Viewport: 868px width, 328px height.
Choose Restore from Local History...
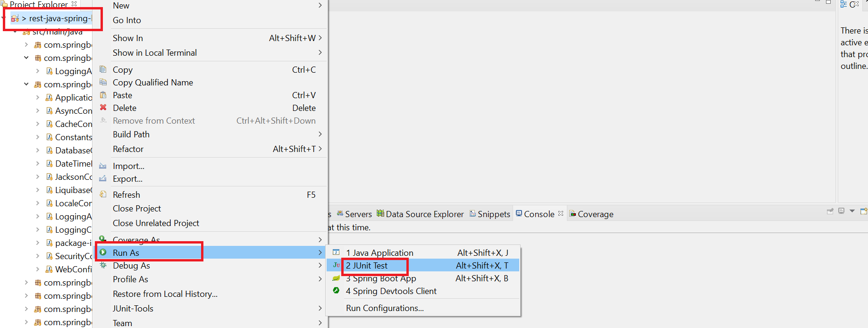(211, 294)
